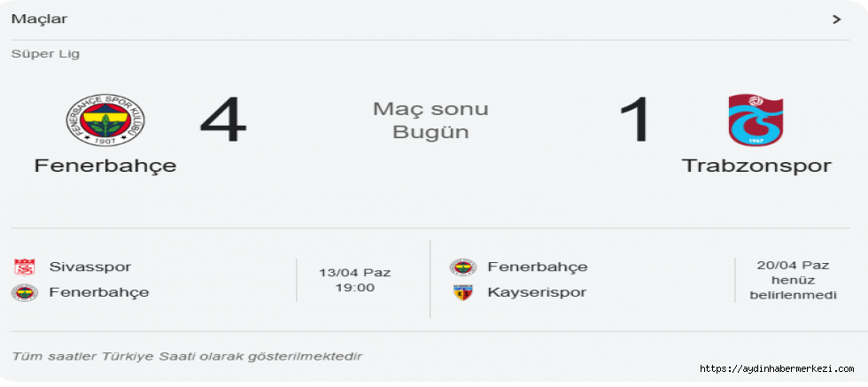Click the 20/04 Paz henüz belirlenmedi date
868x387 pixels.
[x=793, y=280]
